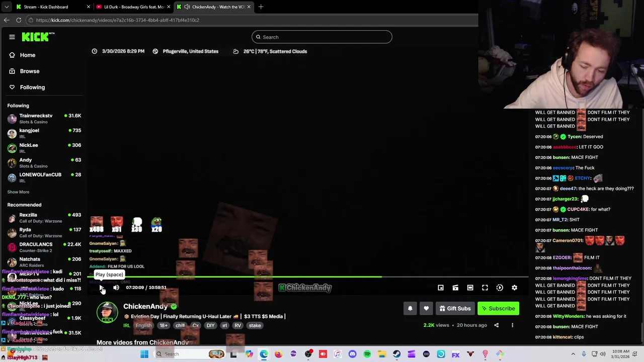This screenshot has height=362, width=644.
Task: Open Windows Start menu
Action: pos(144,354)
